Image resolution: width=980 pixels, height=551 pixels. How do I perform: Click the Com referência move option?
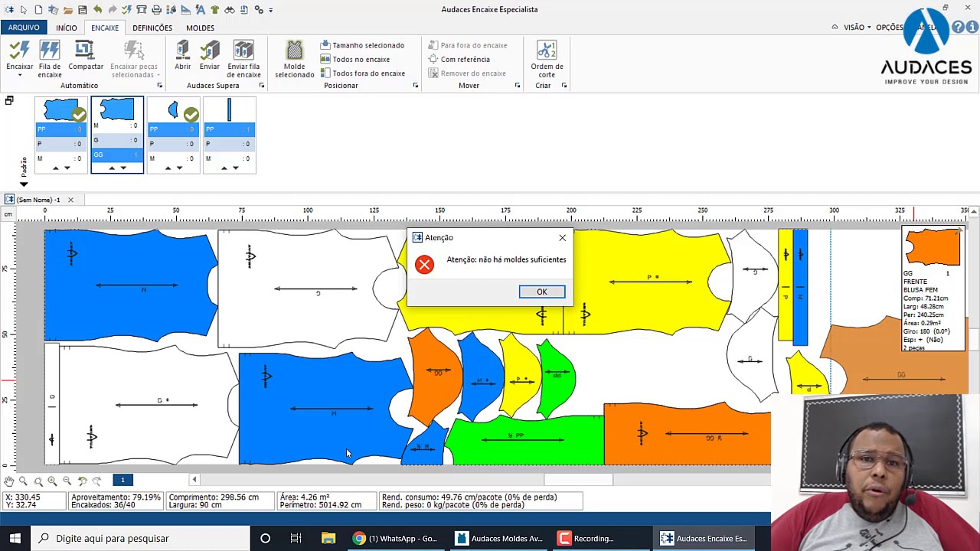[459, 59]
